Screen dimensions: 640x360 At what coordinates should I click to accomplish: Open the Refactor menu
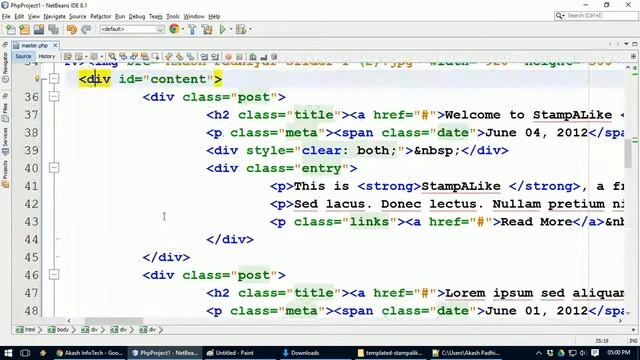100,16
